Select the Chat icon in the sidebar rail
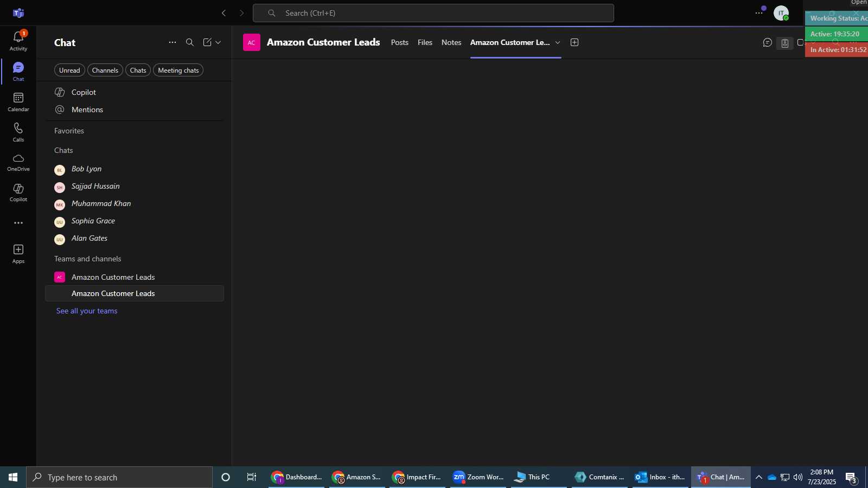This screenshot has width=868, height=488. [x=18, y=71]
